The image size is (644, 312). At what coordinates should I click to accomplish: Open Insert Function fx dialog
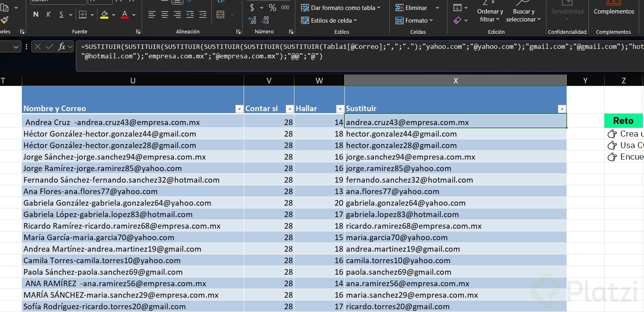tap(62, 47)
